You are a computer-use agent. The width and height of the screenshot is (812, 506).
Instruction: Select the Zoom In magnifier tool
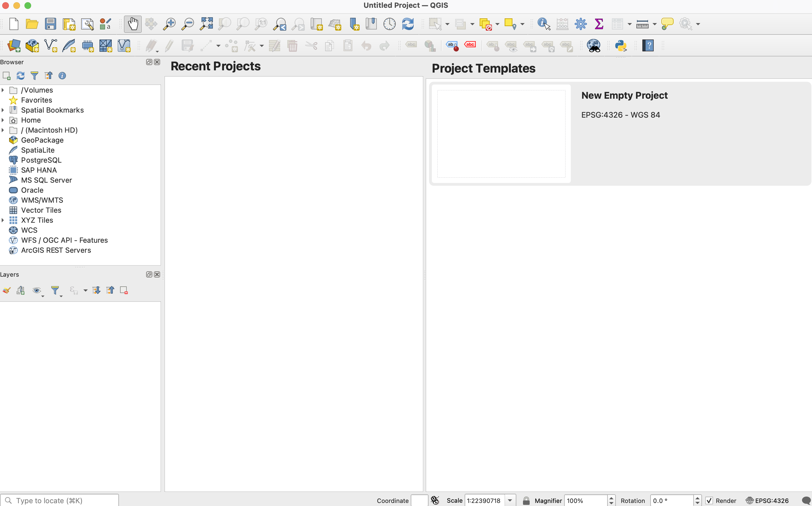click(169, 24)
